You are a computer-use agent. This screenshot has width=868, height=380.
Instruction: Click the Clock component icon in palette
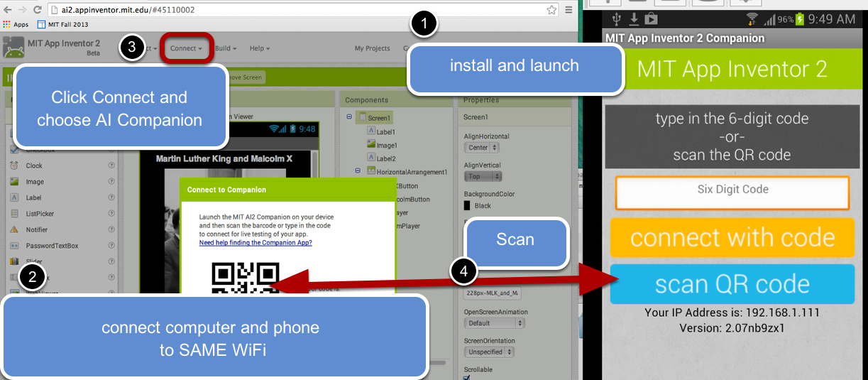pos(13,165)
